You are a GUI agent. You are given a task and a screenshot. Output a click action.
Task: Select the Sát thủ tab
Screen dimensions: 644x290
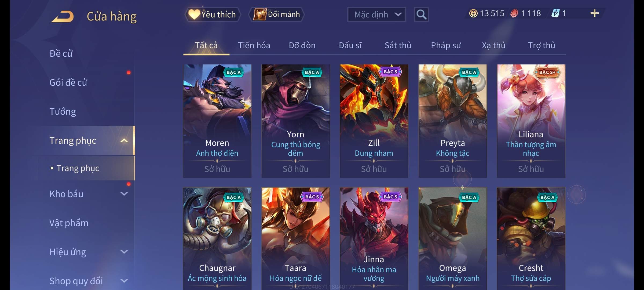tap(398, 45)
